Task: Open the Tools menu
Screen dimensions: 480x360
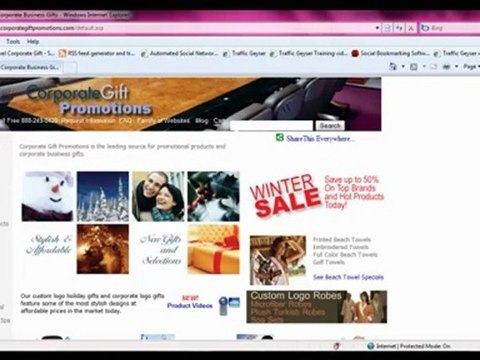Action: pos(13,42)
